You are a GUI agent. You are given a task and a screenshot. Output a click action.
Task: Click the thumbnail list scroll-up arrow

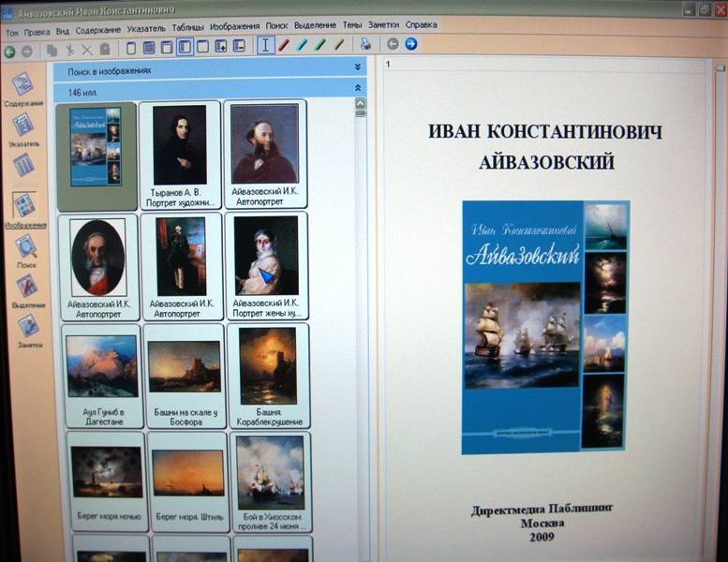tap(360, 103)
